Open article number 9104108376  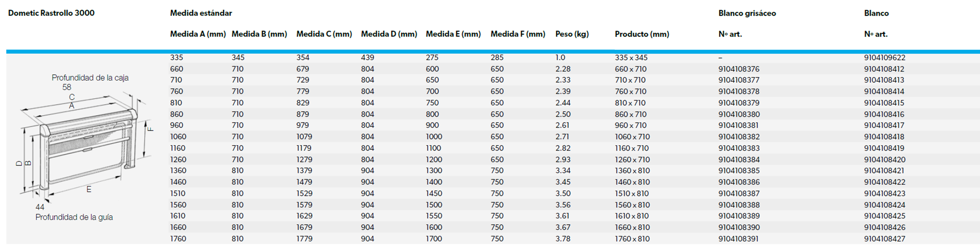click(739, 69)
